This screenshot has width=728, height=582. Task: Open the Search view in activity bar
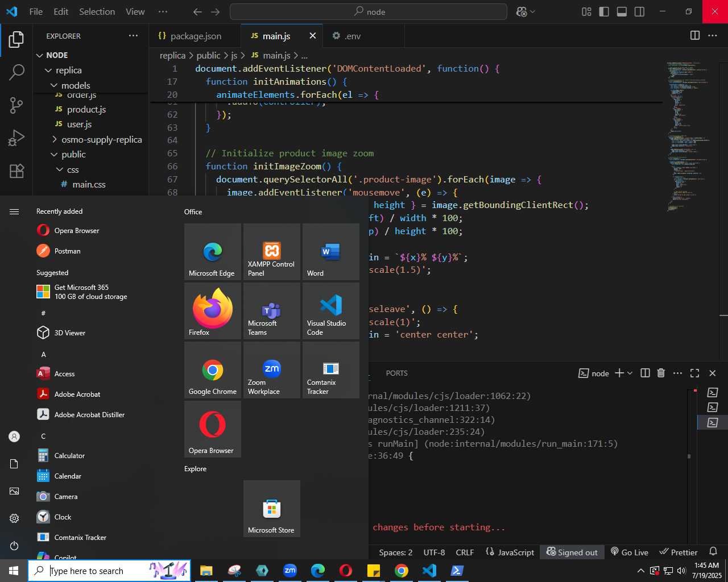click(x=16, y=72)
